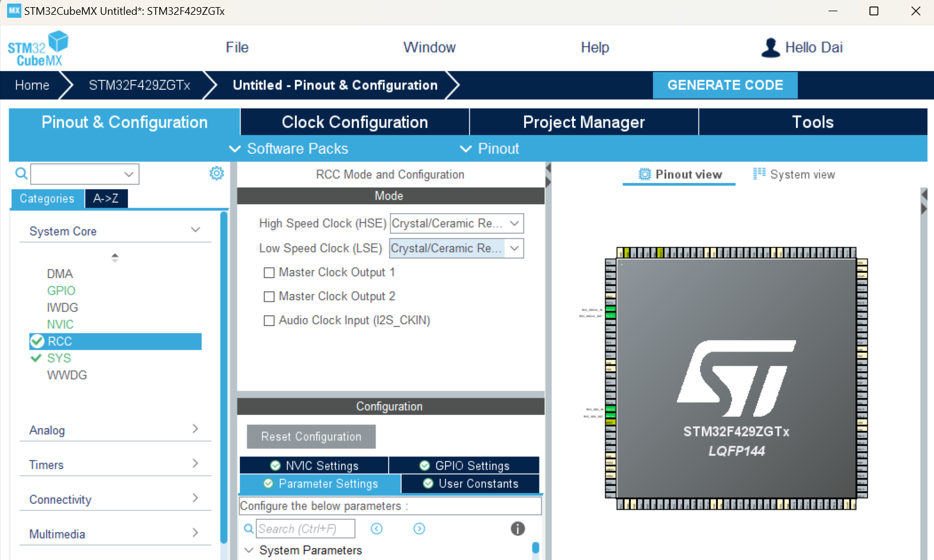Open the Pinout dropdown menu
This screenshot has width=934, height=560.
(490, 149)
